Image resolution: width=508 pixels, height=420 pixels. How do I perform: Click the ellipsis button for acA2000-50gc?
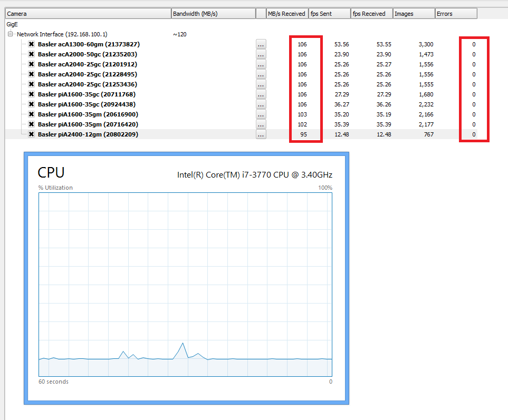click(x=261, y=54)
